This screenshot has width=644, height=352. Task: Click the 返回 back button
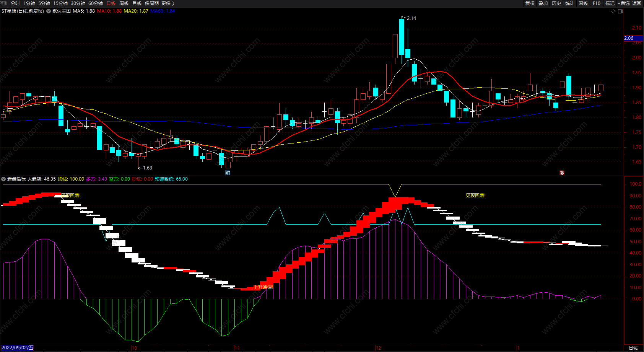[637, 3]
